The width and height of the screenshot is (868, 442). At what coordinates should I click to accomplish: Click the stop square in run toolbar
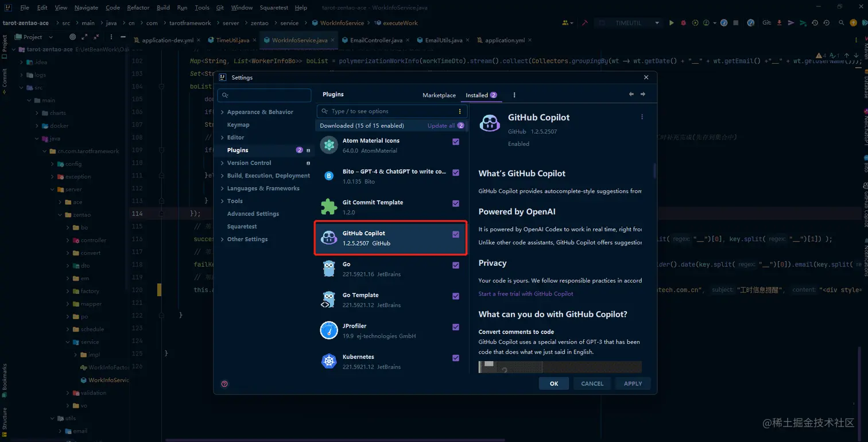point(736,23)
